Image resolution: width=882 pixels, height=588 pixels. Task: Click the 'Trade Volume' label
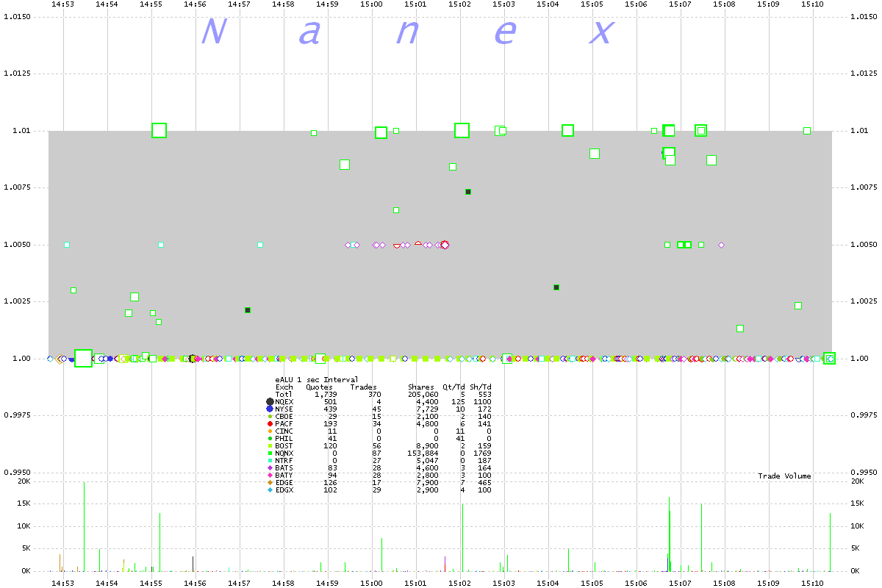point(785,476)
